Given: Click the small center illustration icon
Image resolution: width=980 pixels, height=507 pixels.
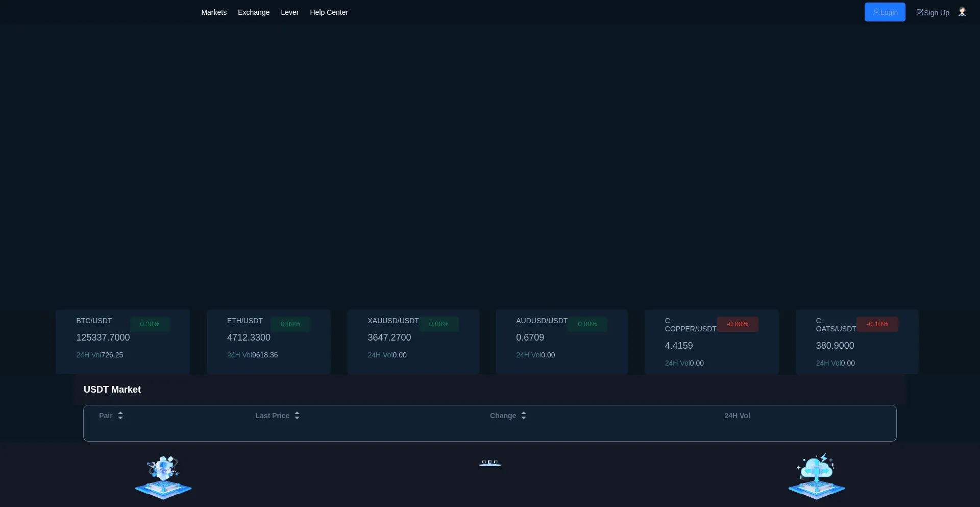Looking at the screenshot, I should (x=490, y=463).
